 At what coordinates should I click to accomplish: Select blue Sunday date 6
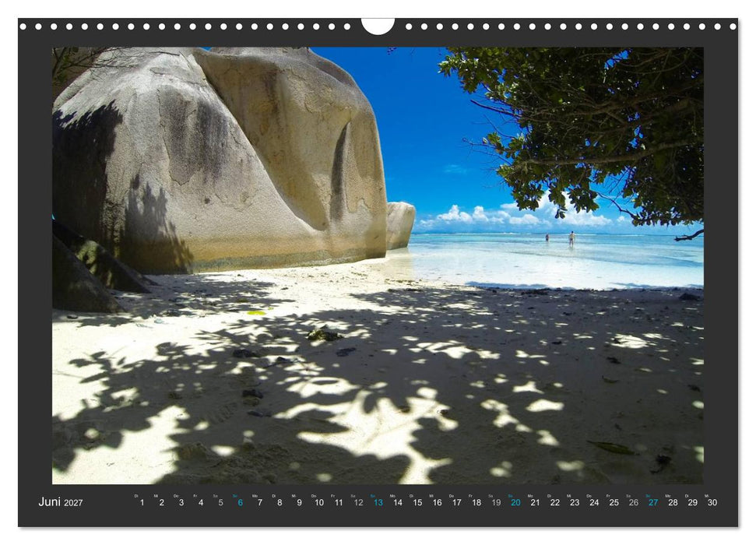click(x=240, y=502)
